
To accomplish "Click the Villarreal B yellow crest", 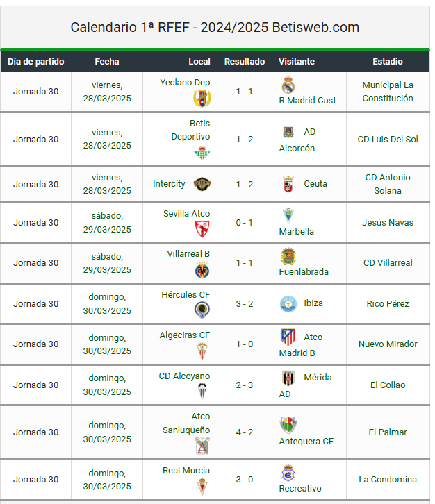I will 202,269.
